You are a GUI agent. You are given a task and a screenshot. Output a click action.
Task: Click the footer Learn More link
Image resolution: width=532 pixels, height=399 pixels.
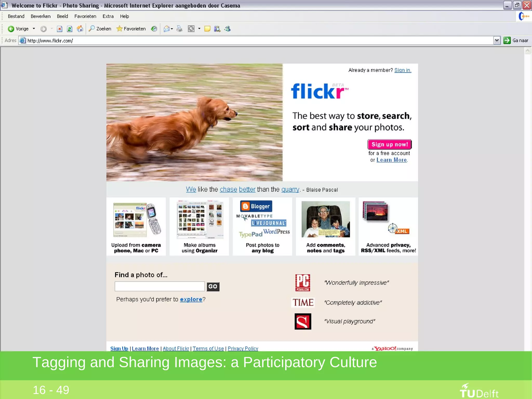coord(145,349)
